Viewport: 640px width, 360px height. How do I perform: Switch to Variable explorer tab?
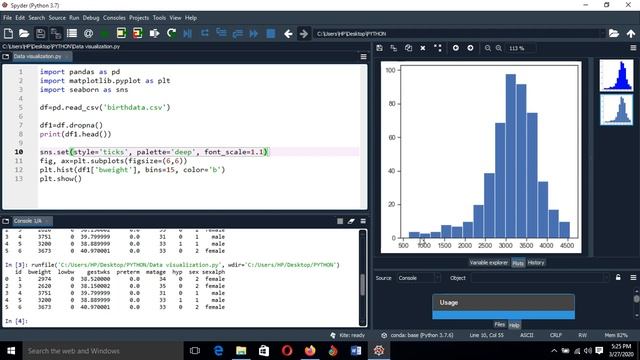click(x=489, y=263)
